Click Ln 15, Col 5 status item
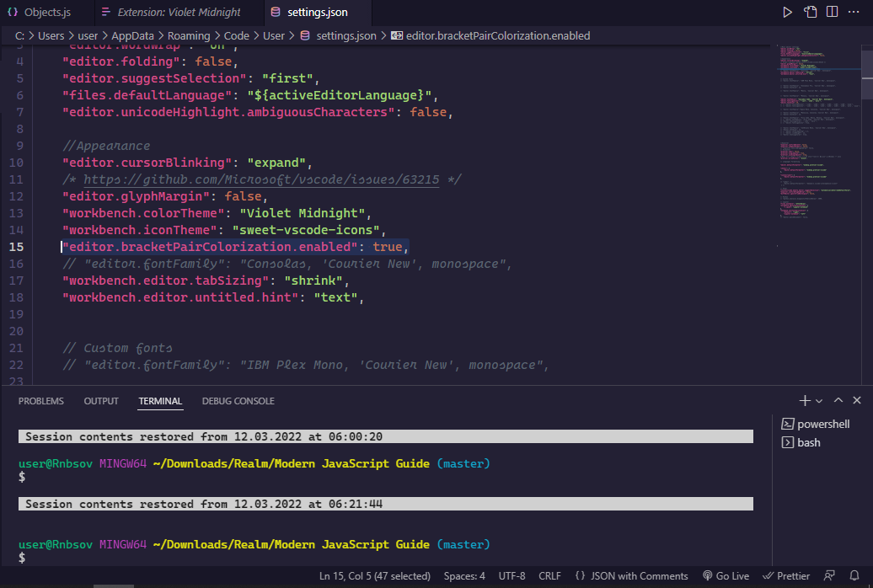The width and height of the screenshot is (873, 588). click(x=375, y=575)
